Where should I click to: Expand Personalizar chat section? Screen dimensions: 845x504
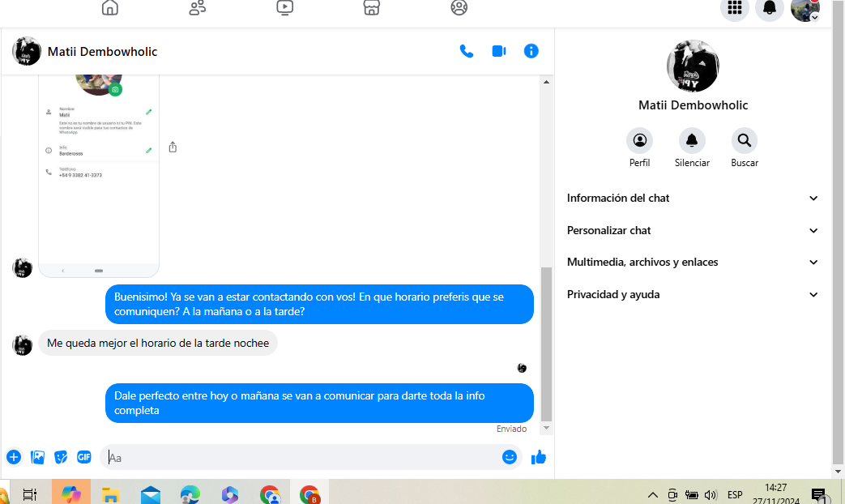click(693, 230)
